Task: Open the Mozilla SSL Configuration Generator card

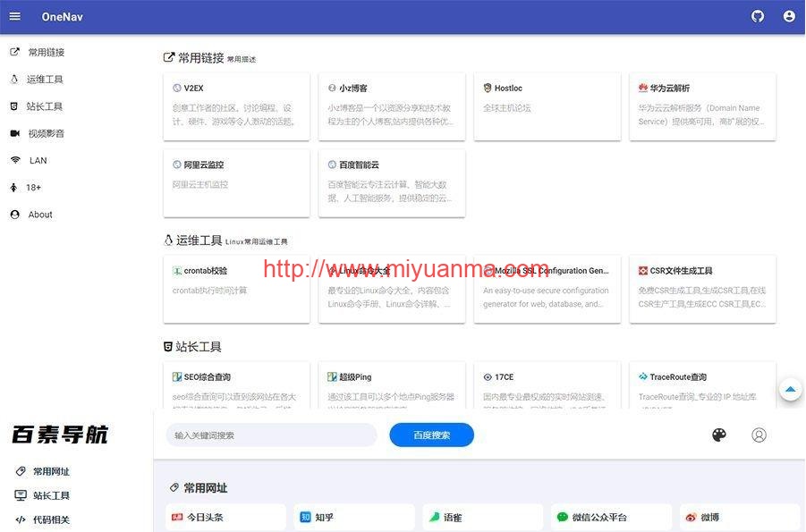Action: point(547,290)
